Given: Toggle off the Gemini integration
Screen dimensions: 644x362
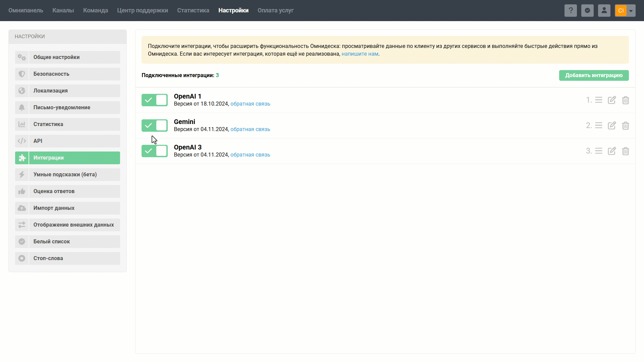Looking at the screenshot, I should [154, 125].
